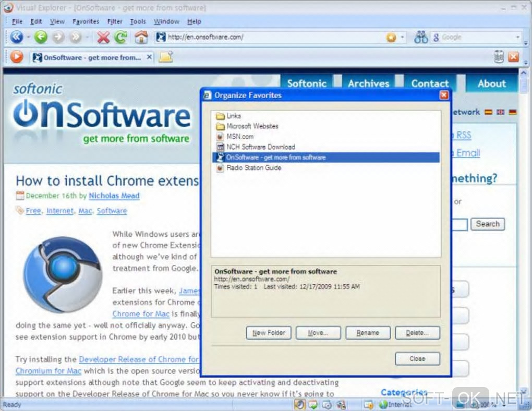The height and width of the screenshot is (411, 532).
Task: Open the Favorites menu
Action: (86, 21)
